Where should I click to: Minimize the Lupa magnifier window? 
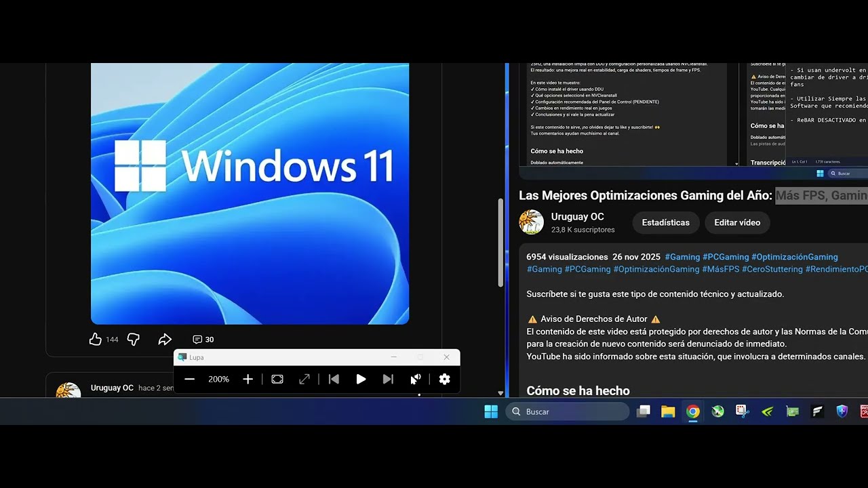pyautogui.click(x=394, y=357)
